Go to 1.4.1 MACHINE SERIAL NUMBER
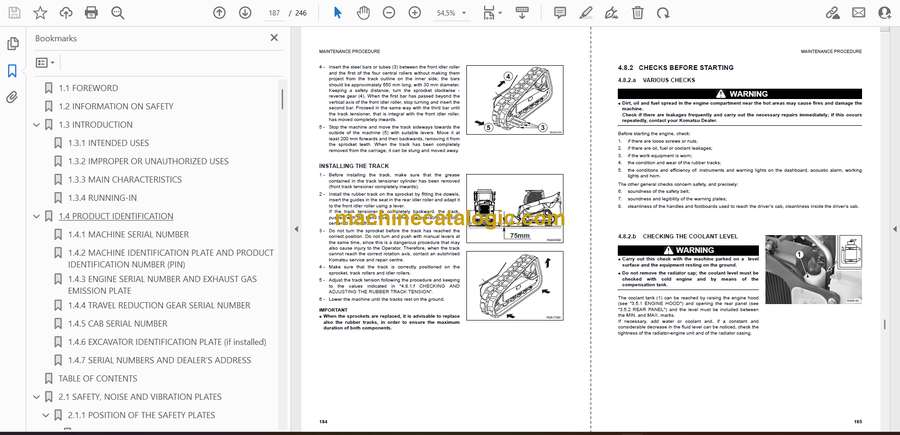 pos(128,235)
